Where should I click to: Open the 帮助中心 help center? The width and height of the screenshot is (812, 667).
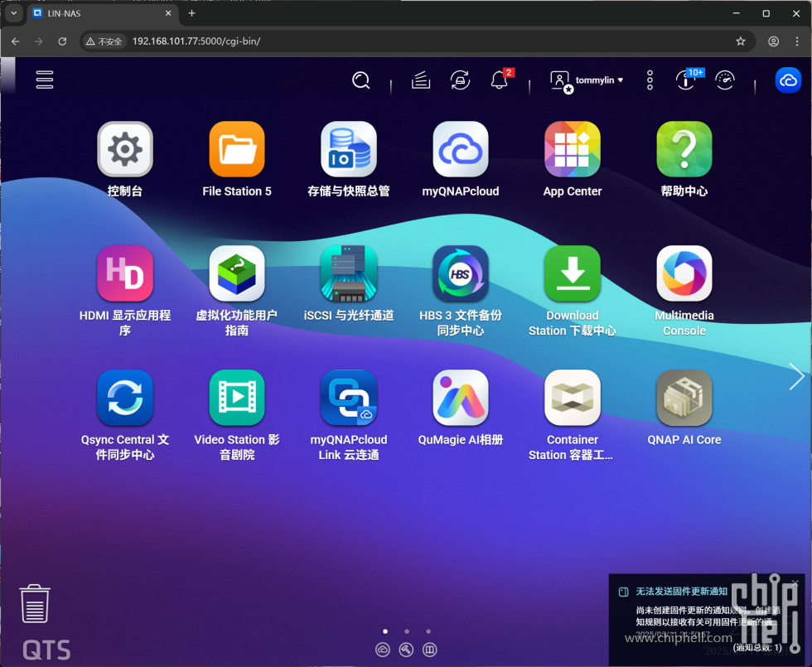pos(684,149)
